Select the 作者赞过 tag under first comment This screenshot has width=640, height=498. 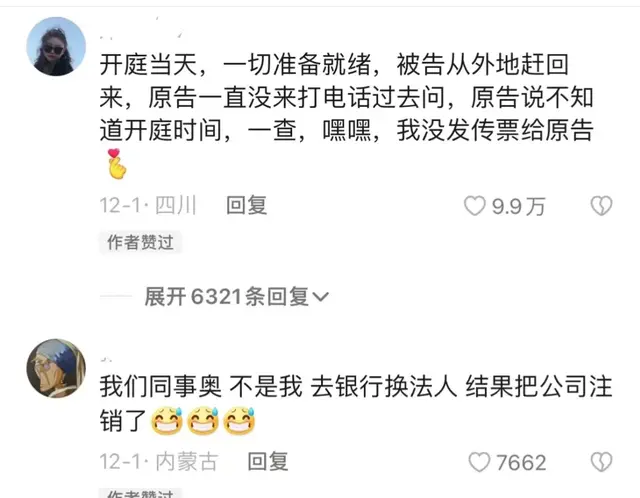140,242
